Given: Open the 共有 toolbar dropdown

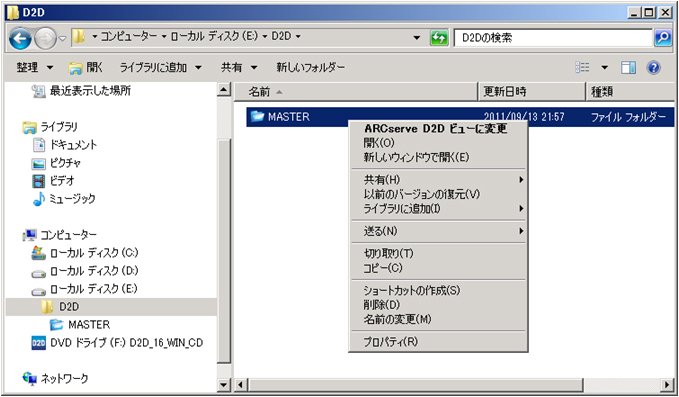Looking at the screenshot, I should [239, 68].
